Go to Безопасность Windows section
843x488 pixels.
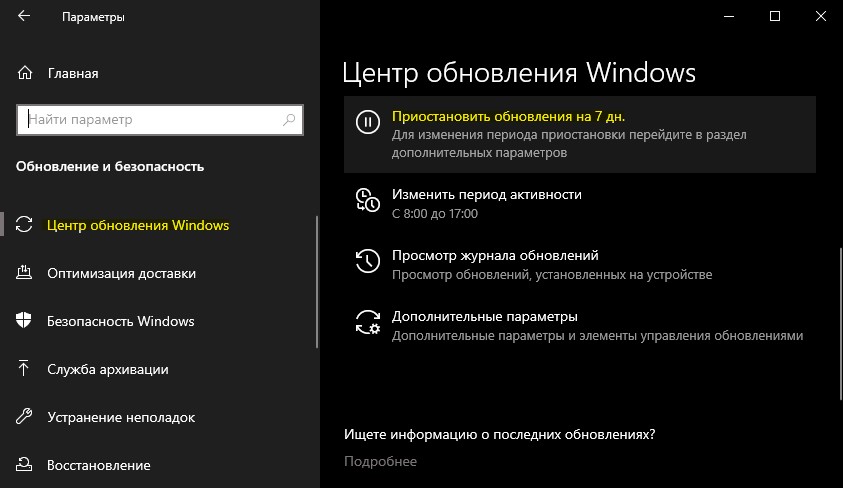tap(120, 321)
